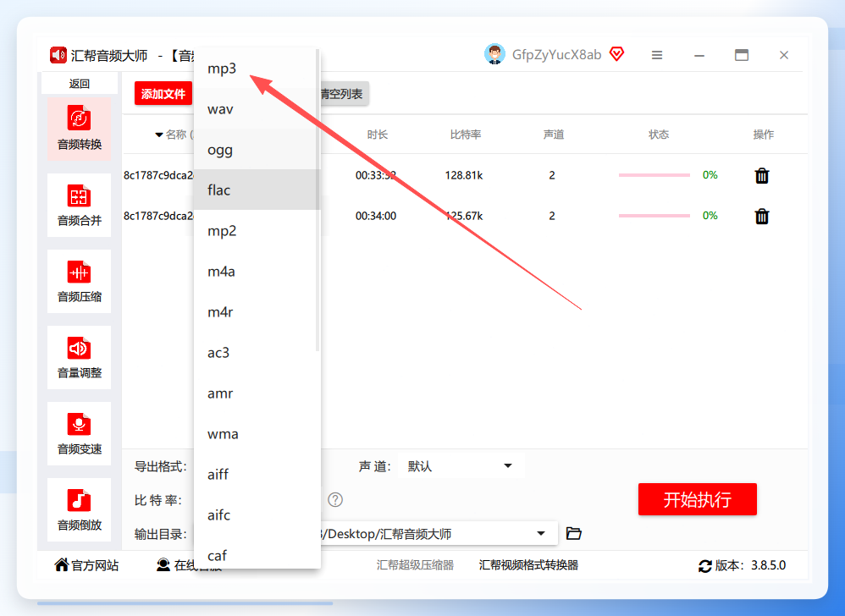This screenshot has height=616, width=845.
Task: Open the hamburger menu in title bar
Action: click(656, 55)
